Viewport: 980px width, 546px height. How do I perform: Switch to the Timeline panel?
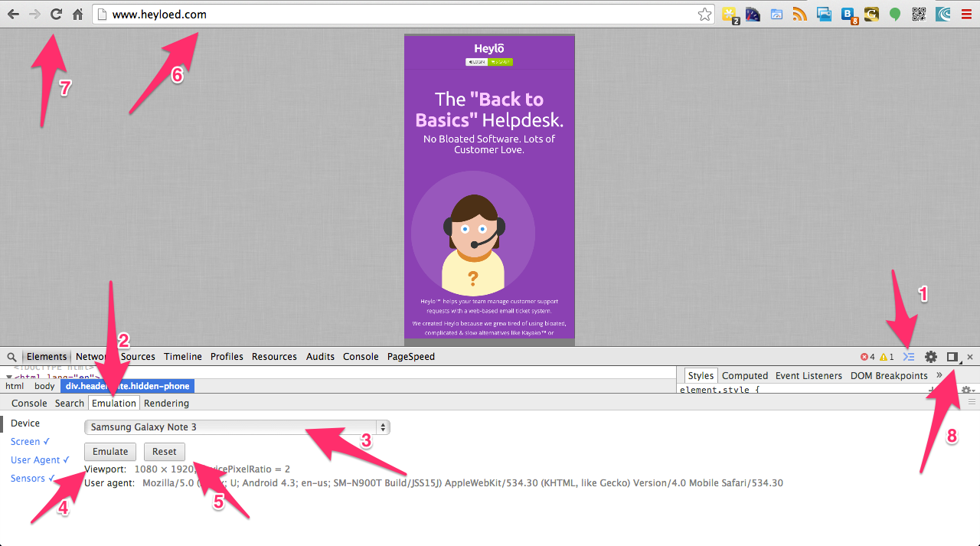[183, 357]
